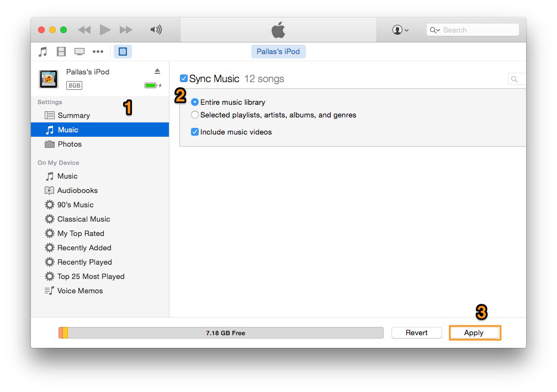The image size is (557, 392).
Task: Click the gear icon beside Recently Added
Action: [49, 248]
